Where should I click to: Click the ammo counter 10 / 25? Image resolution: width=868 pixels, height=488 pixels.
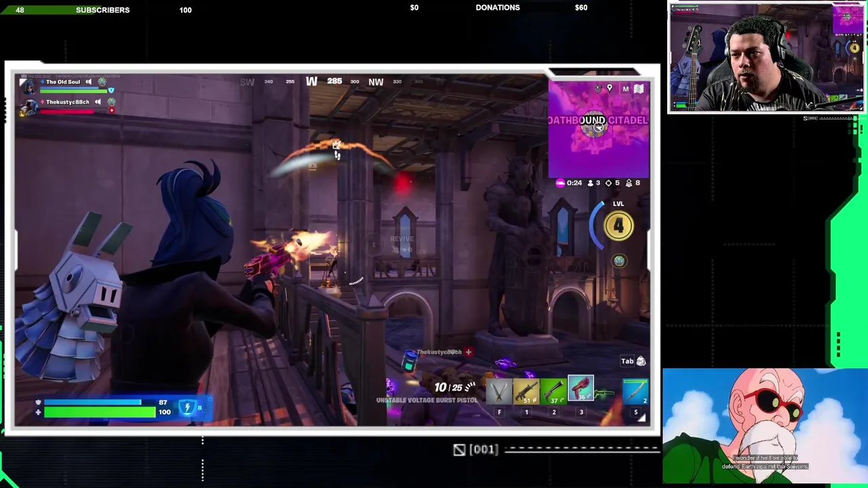pos(448,387)
